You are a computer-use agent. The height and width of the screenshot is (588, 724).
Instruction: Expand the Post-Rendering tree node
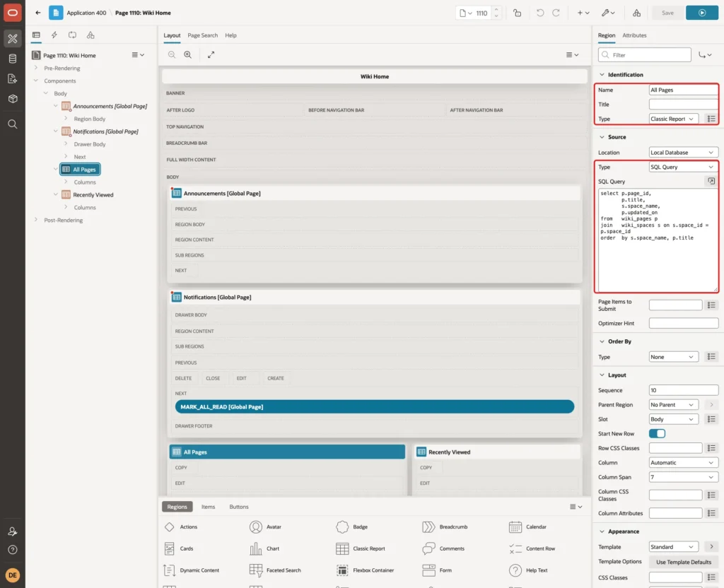pyautogui.click(x=36, y=220)
